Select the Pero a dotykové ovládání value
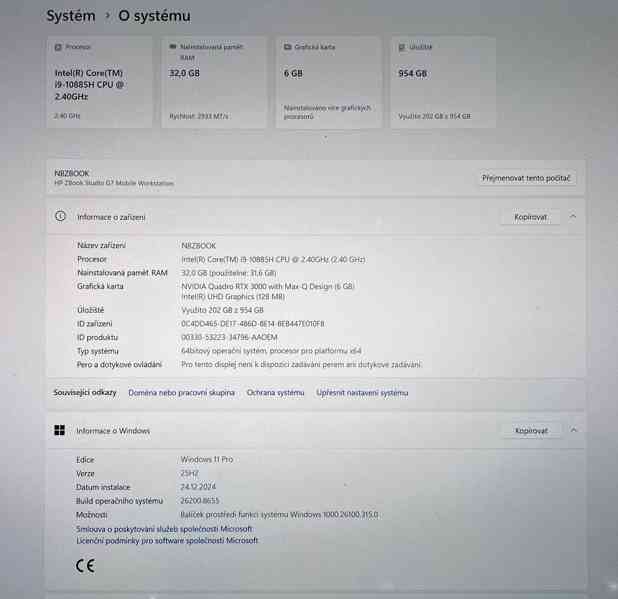 301,365
